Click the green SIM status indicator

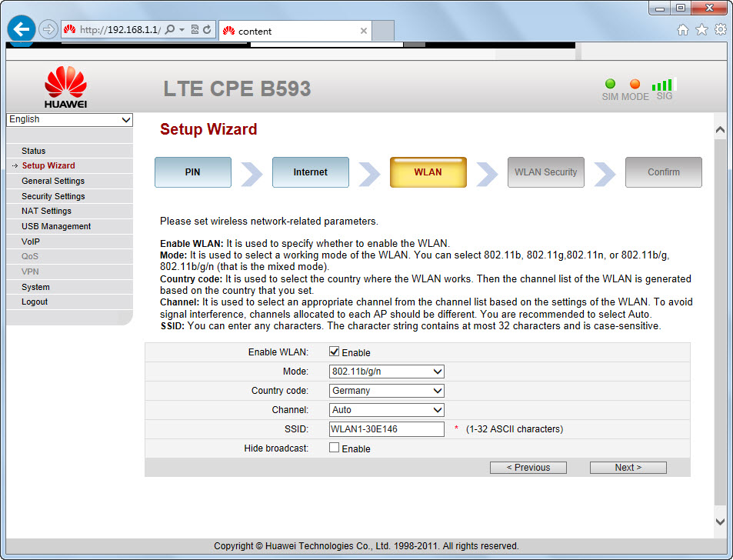tap(611, 85)
